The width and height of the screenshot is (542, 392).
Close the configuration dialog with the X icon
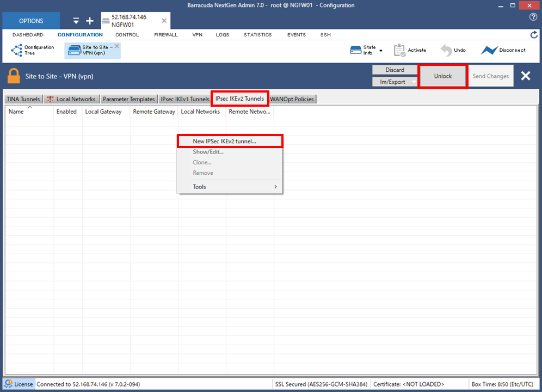526,76
